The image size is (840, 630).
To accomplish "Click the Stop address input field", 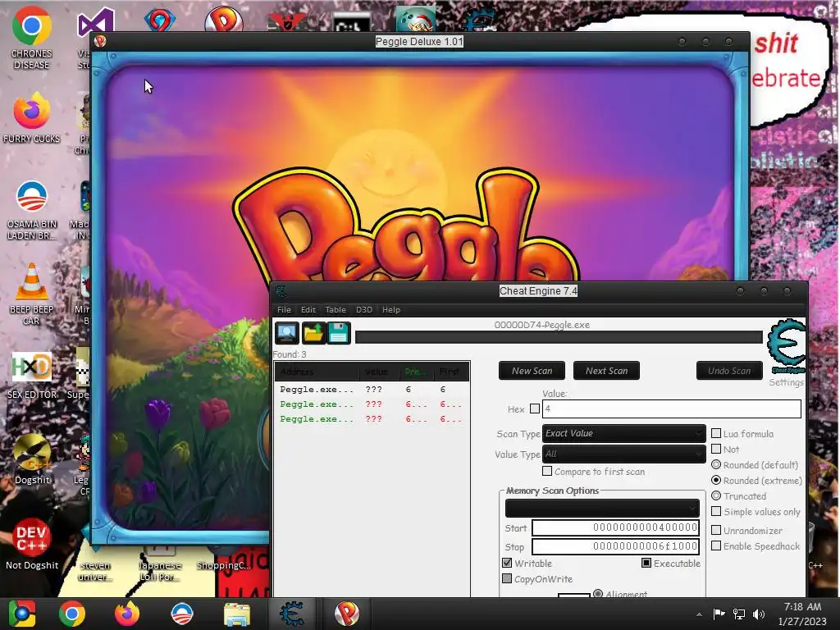I will (x=615, y=546).
